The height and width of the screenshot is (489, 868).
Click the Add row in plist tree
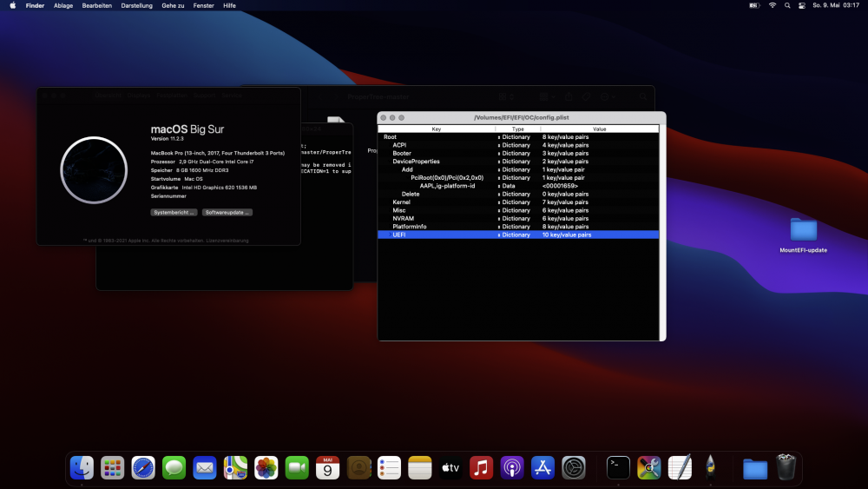pyautogui.click(x=518, y=169)
